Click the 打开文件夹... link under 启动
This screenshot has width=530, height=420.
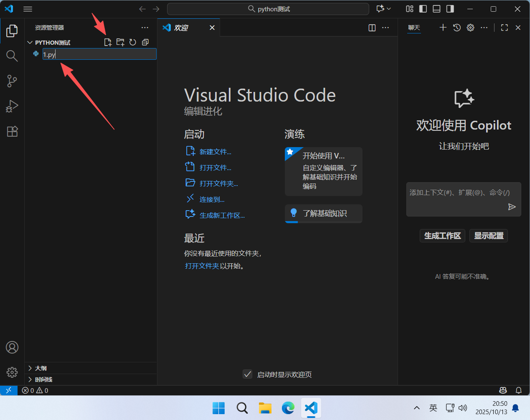[x=218, y=183]
